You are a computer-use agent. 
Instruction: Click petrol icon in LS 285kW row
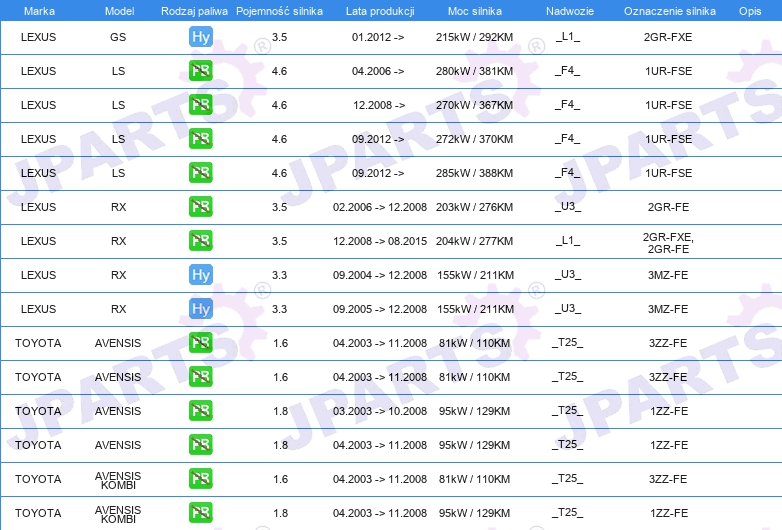201,173
